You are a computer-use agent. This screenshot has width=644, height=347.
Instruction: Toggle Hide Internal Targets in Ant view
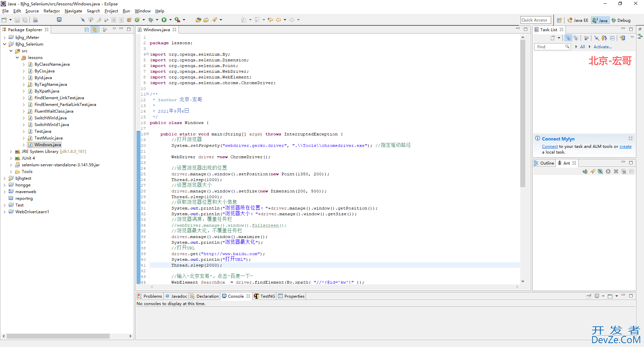pyautogui.click(x=600, y=171)
